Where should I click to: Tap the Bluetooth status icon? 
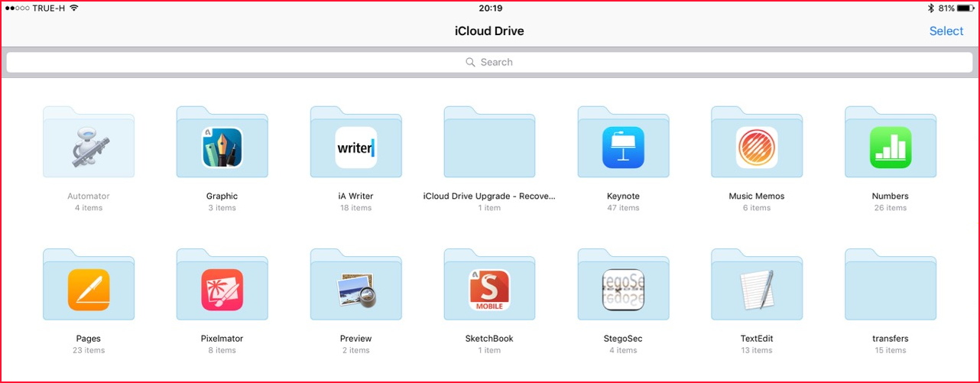[930, 8]
